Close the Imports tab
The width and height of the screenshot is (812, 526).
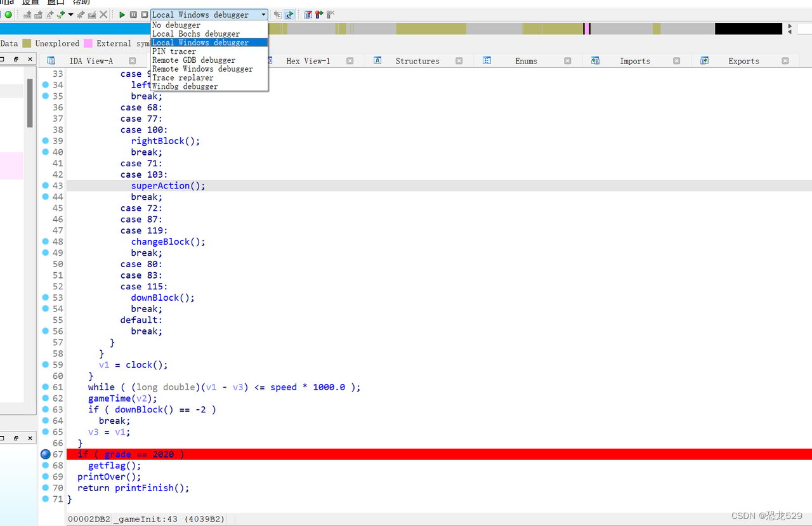pos(677,61)
